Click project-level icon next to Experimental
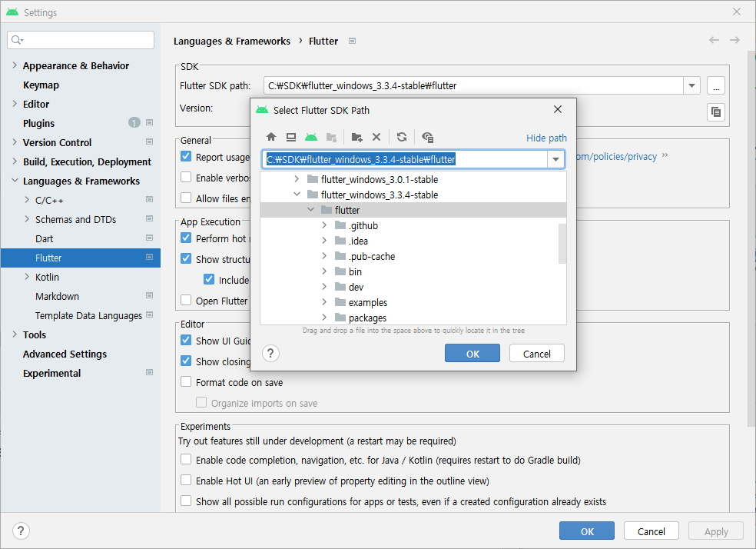Viewport: 756px width, 549px height. (x=150, y=372)
